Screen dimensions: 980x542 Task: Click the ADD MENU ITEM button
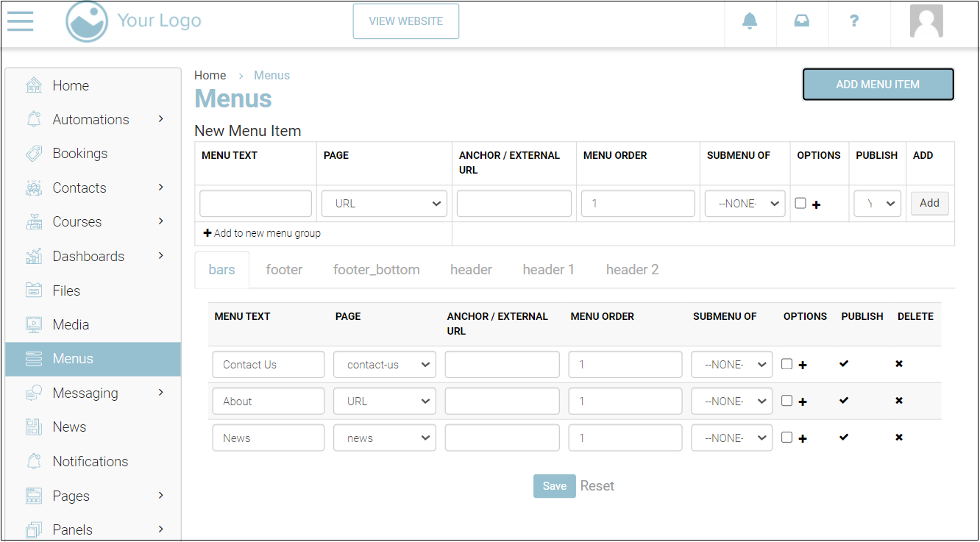[878, 85]
